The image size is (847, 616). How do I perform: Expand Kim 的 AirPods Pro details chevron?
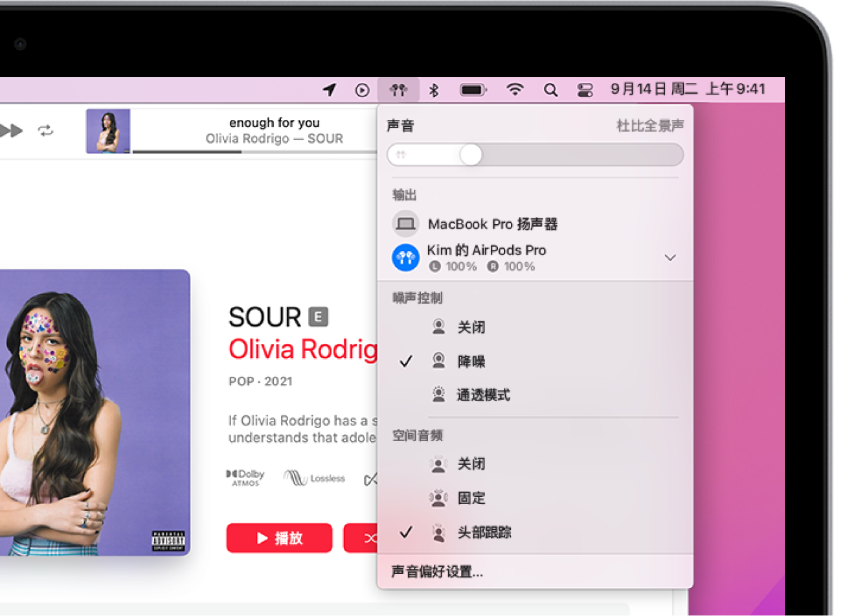point(670,257)
